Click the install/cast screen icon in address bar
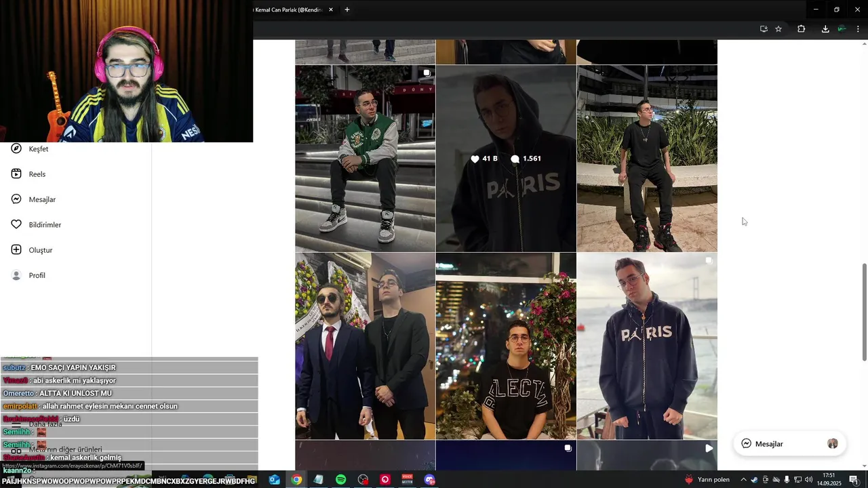This screenshot has width=868, height=488. coord(764,29)
